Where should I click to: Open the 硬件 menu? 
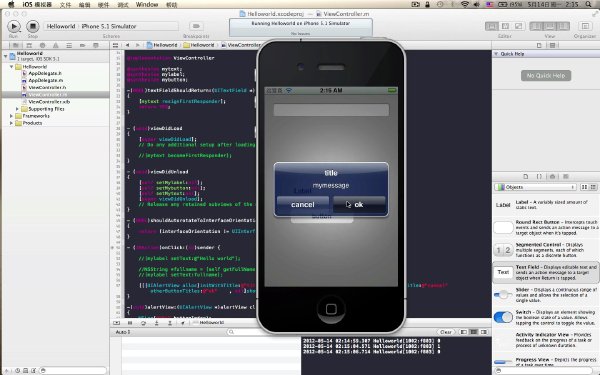click(103, 5)
